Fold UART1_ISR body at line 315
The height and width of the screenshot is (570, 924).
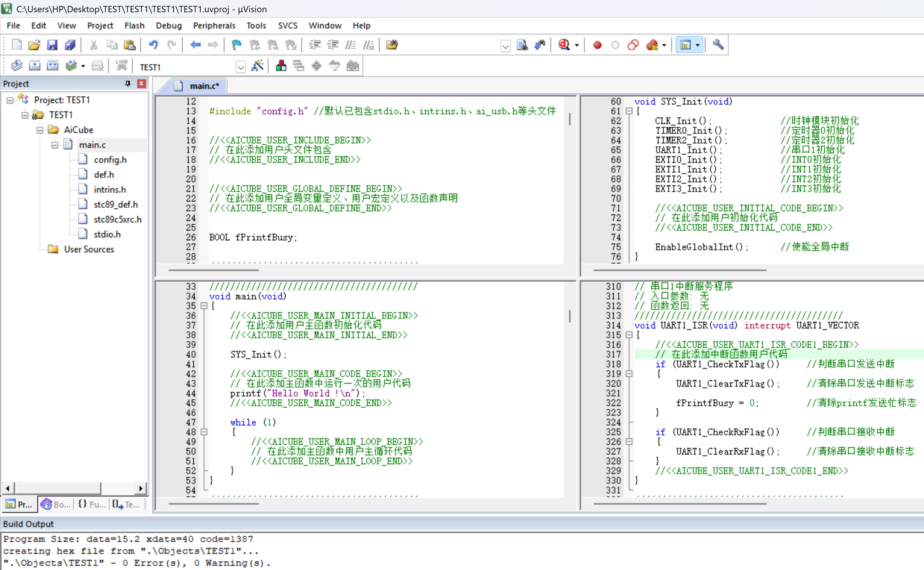[x=629, y=335]
